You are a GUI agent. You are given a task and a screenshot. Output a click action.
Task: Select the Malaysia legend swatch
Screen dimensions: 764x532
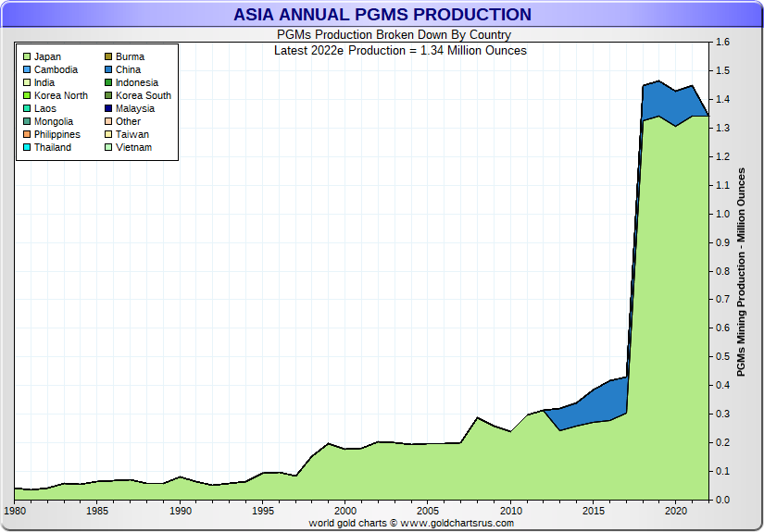pyautogui.click(x=107, y=109)
